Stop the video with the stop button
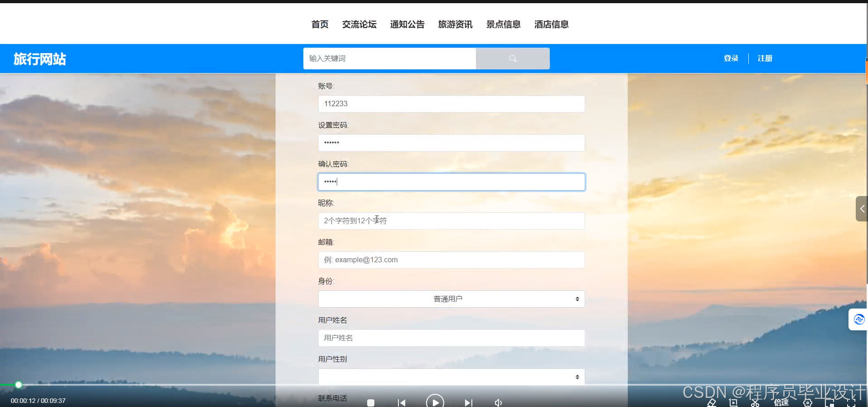 tap(371, 402)
